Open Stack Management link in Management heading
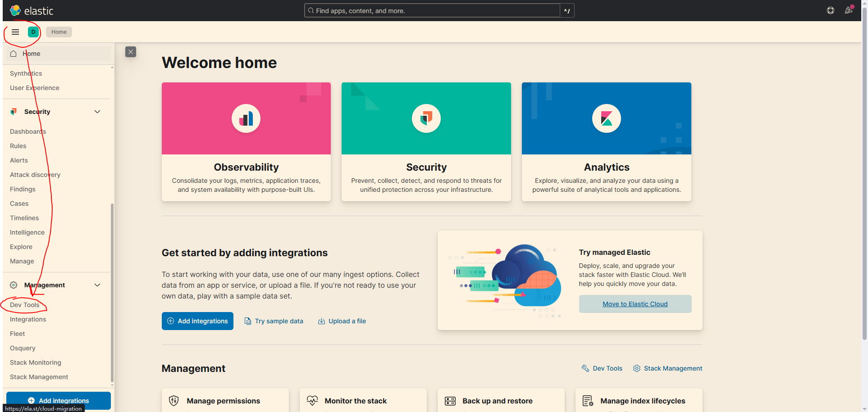Image resolution: width=868 pixels, height=412 pixels. [667, 368]
